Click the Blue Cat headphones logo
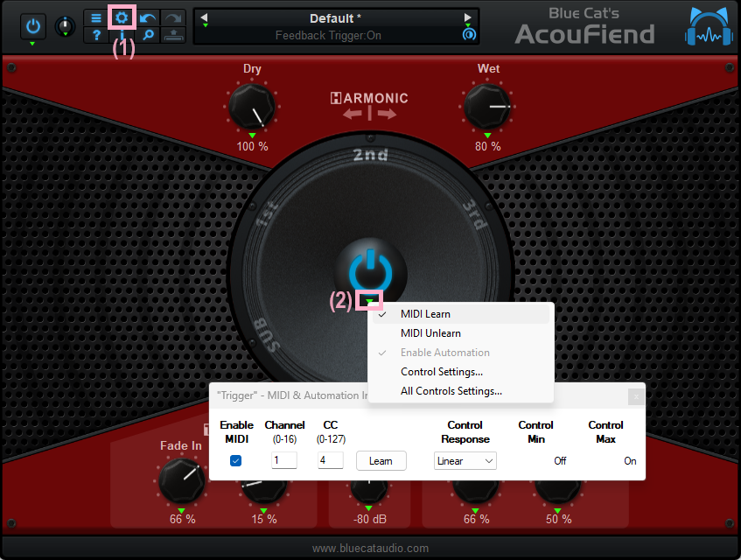This screenshot has height=560, width=741. click(x=709, y=26)
